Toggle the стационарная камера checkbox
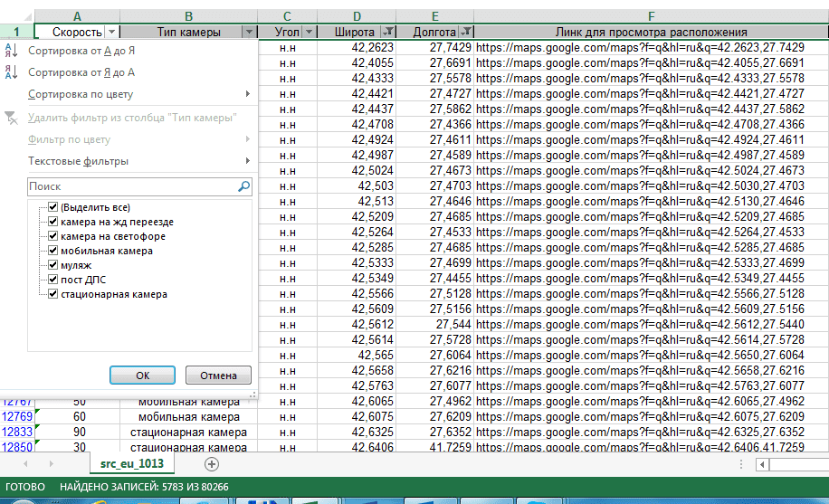The height and width of the screenshot is (504, 829). 53,294
